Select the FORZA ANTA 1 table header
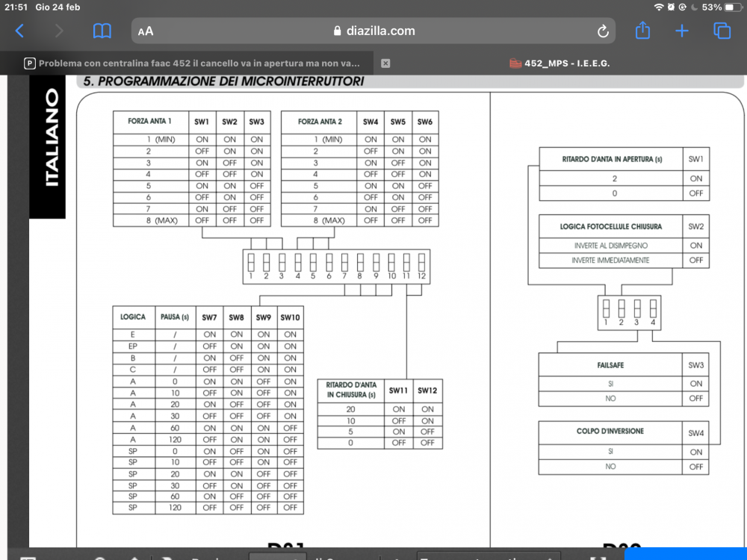Screen dimensions: 747x560 tap(149, 122)
